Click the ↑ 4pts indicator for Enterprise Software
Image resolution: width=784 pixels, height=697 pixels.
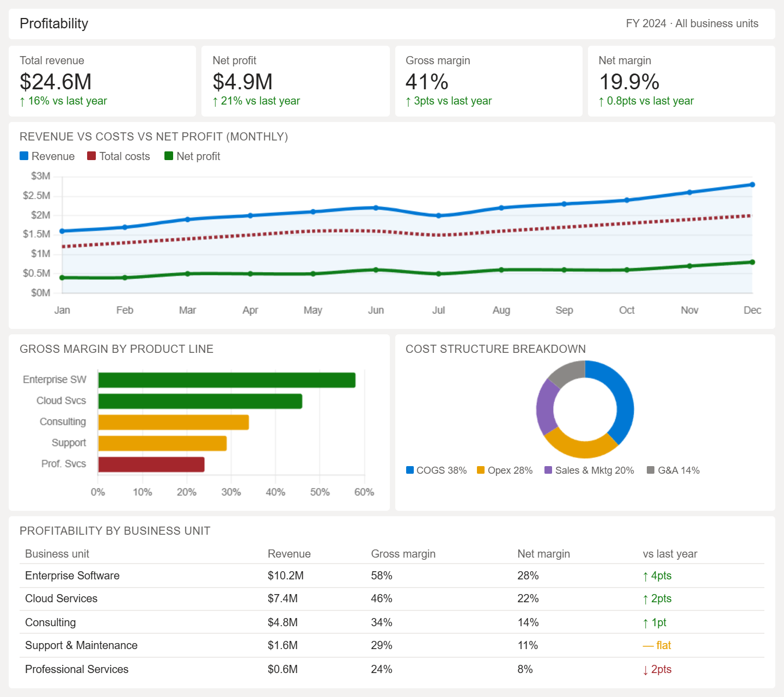tap(657, 576)
